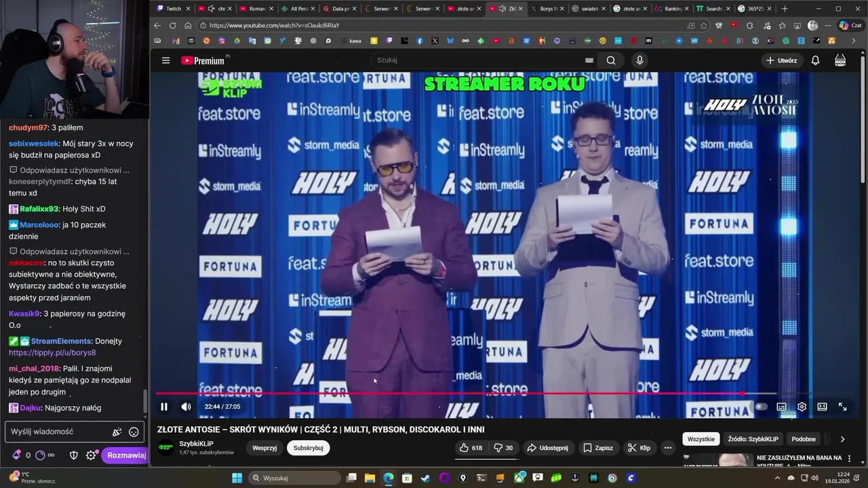Create a clip with the Klip button
This screenshot has height=488, width=868.
(639, 448)
